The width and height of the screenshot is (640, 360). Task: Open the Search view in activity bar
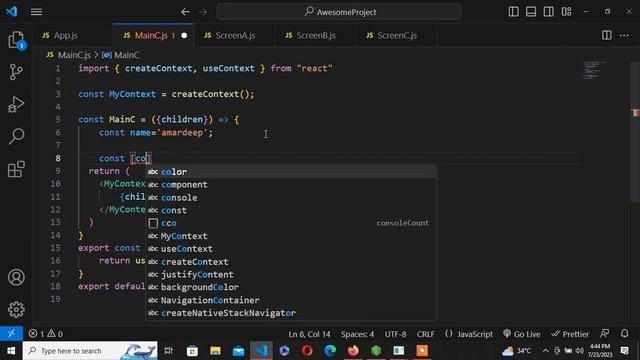(x=16, y=136)
